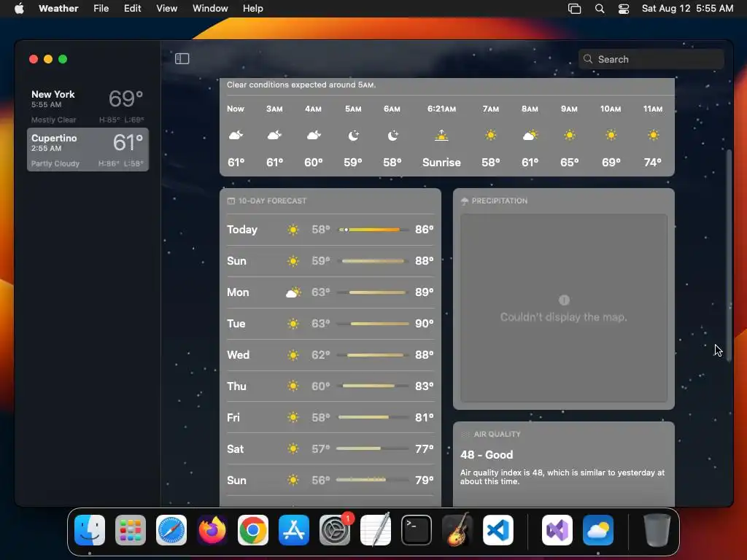Open the Help menu

coord(252,9)
